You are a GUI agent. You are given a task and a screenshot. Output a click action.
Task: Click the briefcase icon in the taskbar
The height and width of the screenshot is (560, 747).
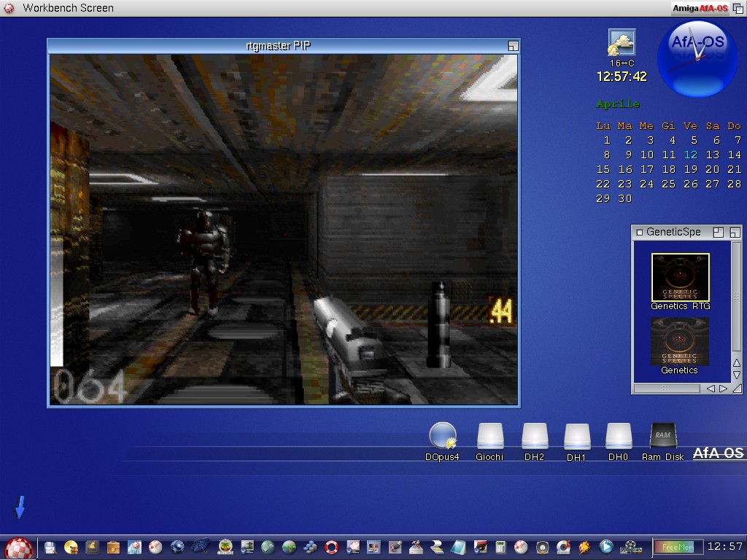112,547
